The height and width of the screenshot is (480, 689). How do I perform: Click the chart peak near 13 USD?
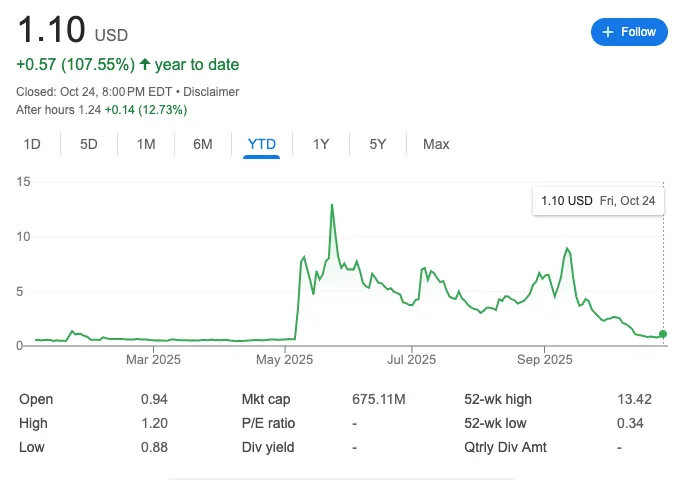(x=331, y=205)
